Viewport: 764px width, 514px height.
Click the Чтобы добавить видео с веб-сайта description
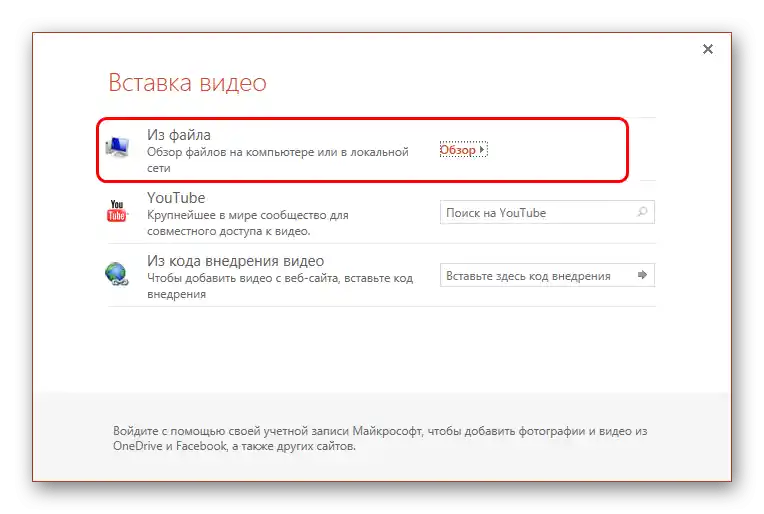pyautogui.click(x=280, y=286)
